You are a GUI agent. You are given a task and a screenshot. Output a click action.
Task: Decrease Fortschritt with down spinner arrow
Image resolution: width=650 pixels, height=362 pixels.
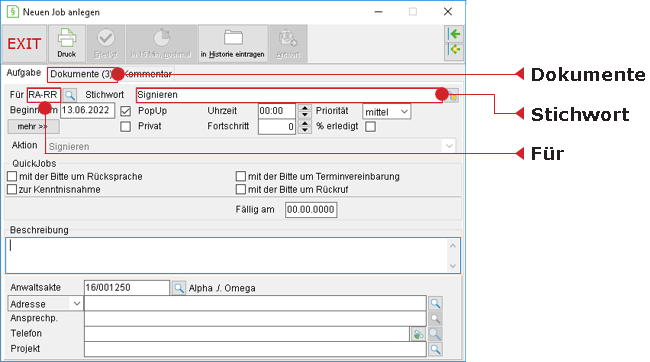305,130
